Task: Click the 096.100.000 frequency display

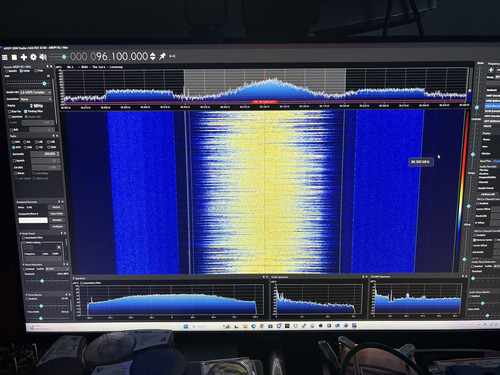Action: click(109, 56)
